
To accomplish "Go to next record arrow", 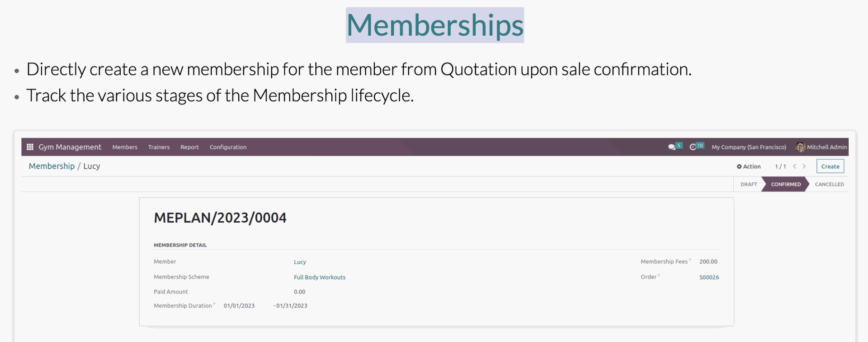I will coord(804,166).
